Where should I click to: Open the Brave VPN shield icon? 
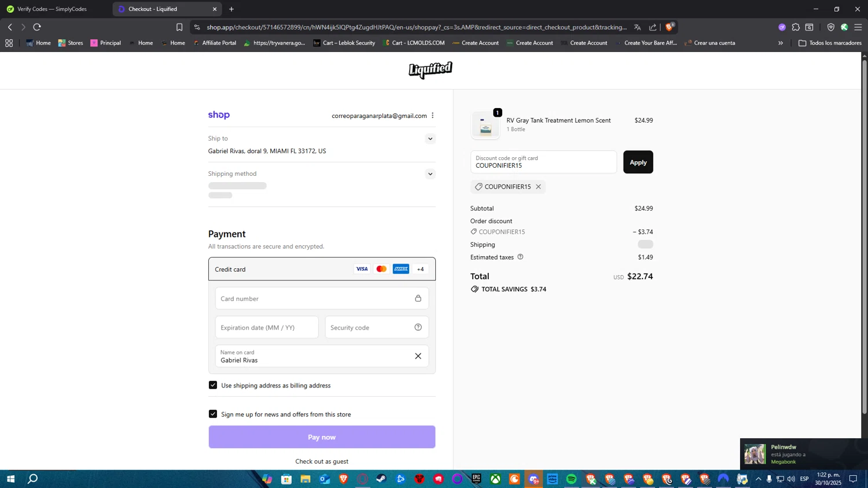click(830, 27)
